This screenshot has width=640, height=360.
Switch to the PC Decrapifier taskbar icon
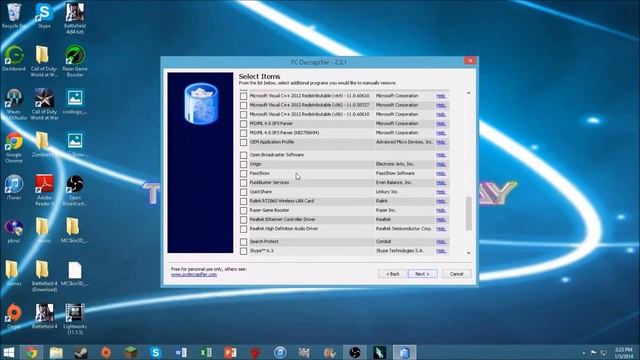[404, 352]
